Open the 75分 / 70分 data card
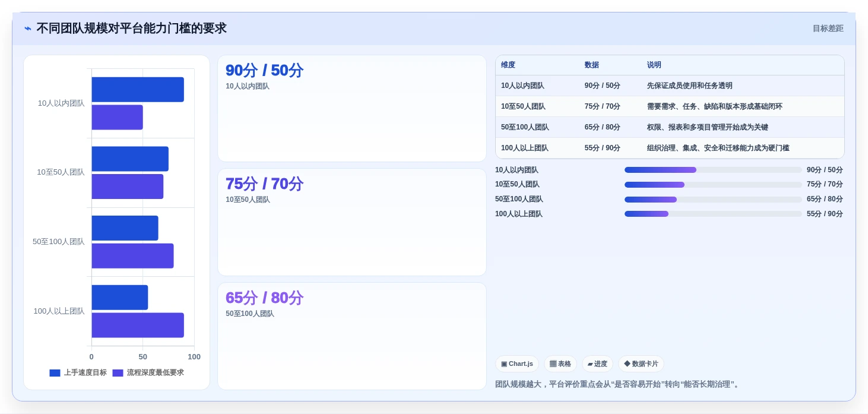This screenshot has width=868, height=414. pyautogui.click(x=352, y=222)
